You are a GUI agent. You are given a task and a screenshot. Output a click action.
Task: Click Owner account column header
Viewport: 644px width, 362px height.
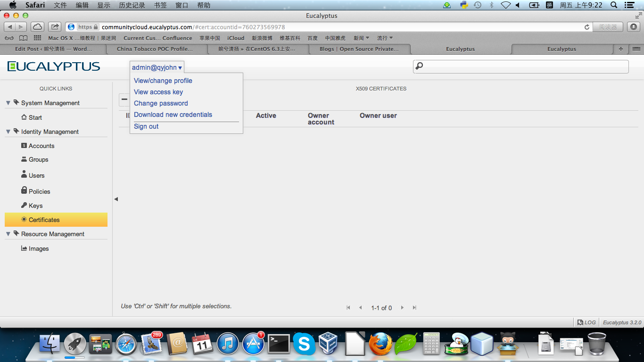[x=321, y=119]
